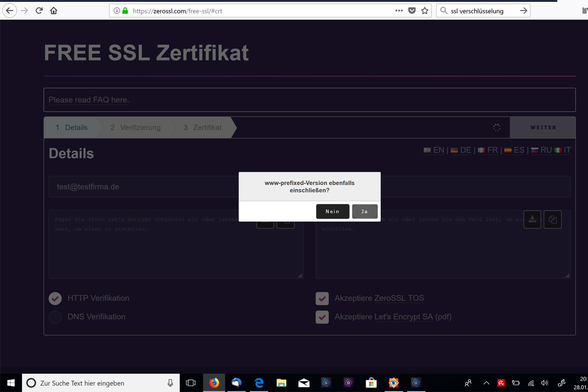
Task: Click the Nein button in the dialog
Action: [332, 212]
